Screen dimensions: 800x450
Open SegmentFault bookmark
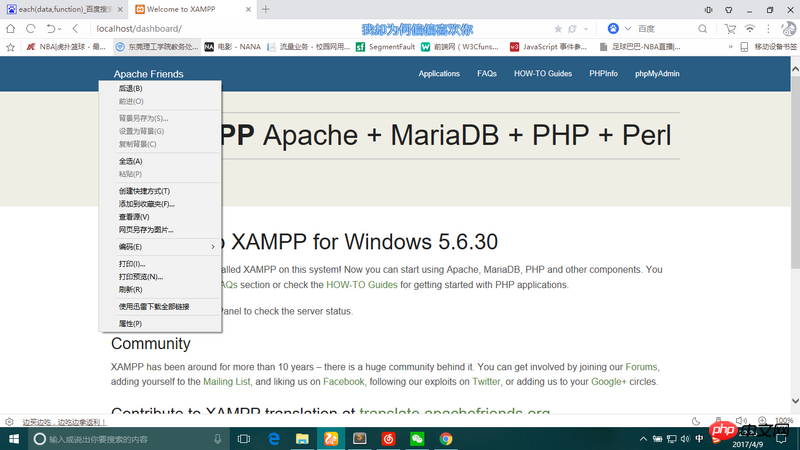point(385,47)
